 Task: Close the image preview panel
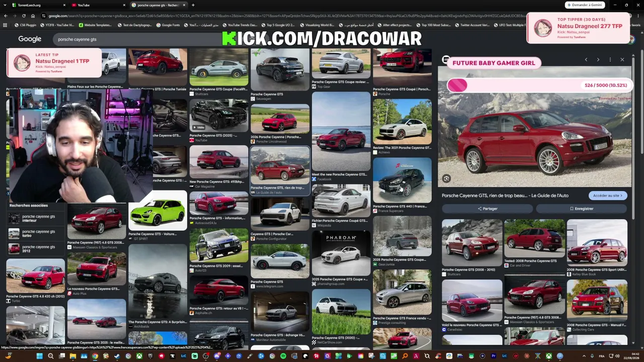(x=622, y=60)
